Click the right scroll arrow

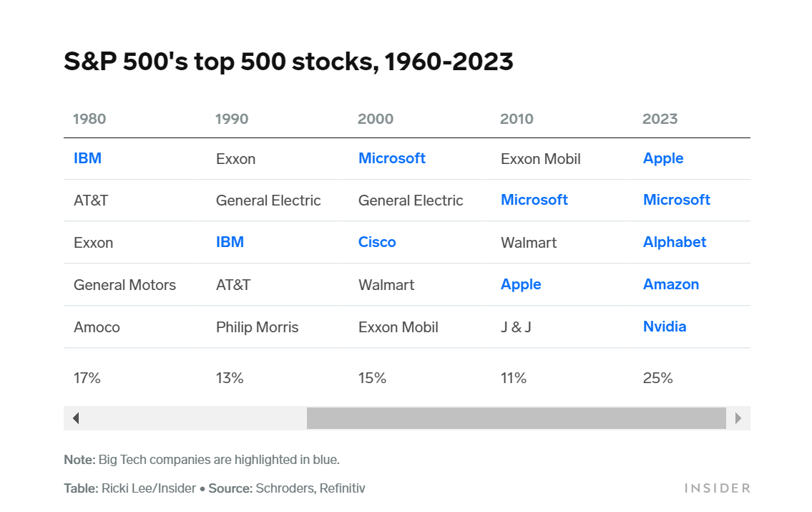coord(738,418)
